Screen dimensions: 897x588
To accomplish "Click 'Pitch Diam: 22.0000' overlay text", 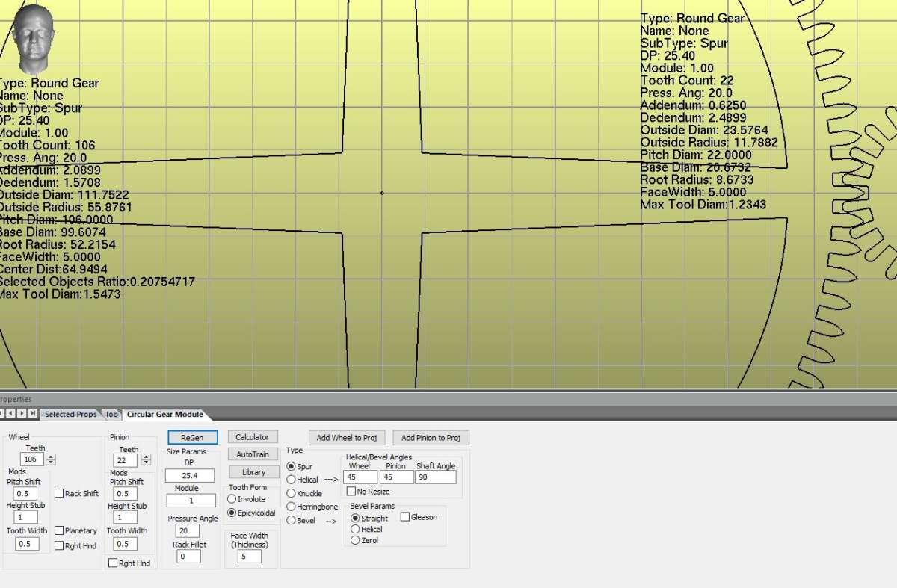I will click(x=697, y=155).
